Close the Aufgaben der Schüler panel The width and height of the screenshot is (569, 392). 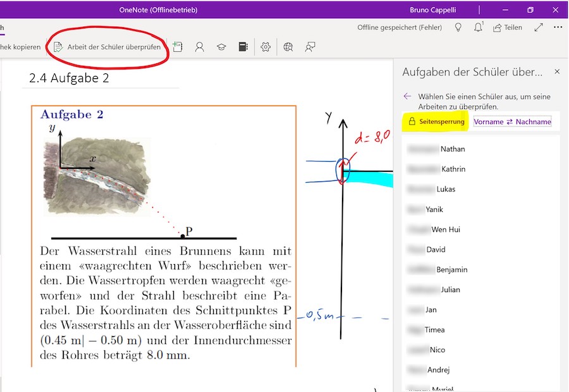[x=557, y=72]
